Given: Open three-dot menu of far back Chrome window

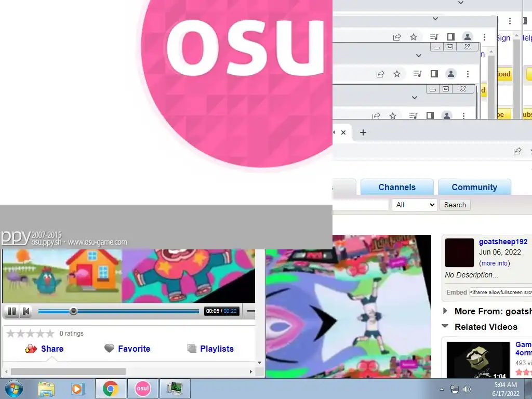Looking at the screenshot, I should [x=510, y=21].
